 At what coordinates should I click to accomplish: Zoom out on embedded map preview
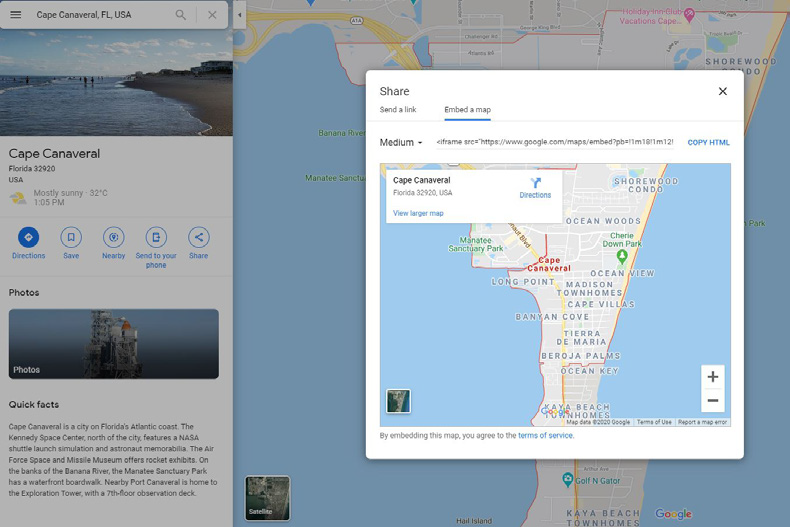(712, 400)
